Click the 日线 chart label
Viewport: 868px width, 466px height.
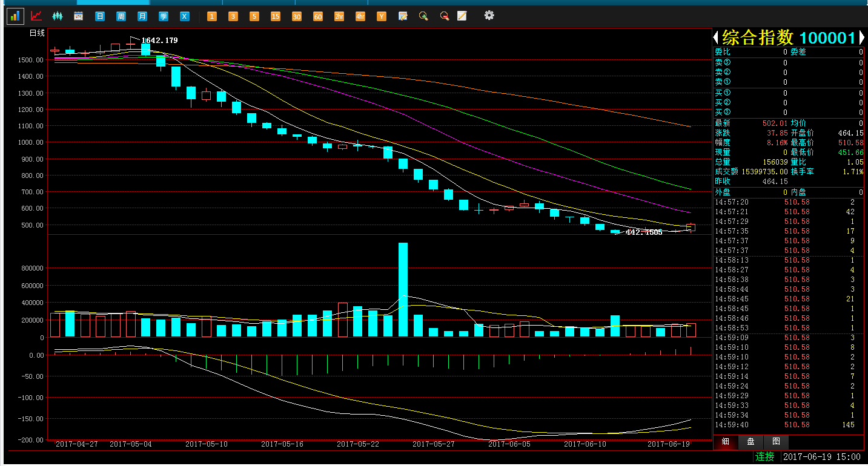pos(38,33)
